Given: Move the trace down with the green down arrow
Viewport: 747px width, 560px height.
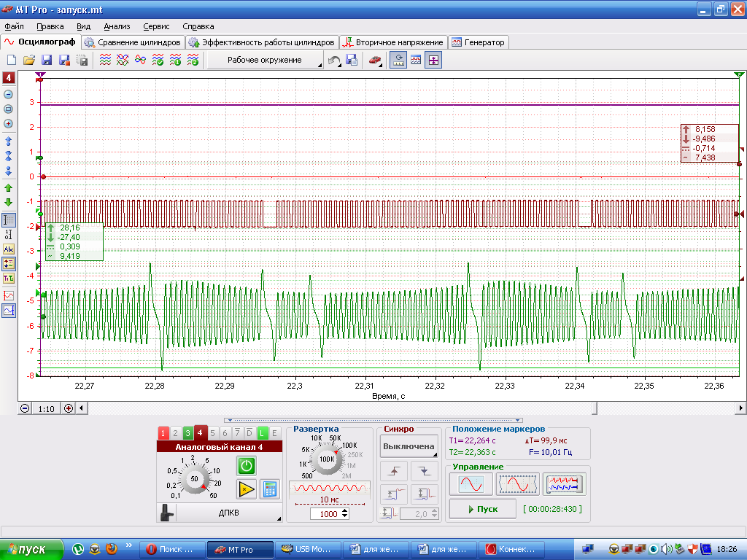Looking at the screenshot, I should pyautogui.click(x=8, y=203).
